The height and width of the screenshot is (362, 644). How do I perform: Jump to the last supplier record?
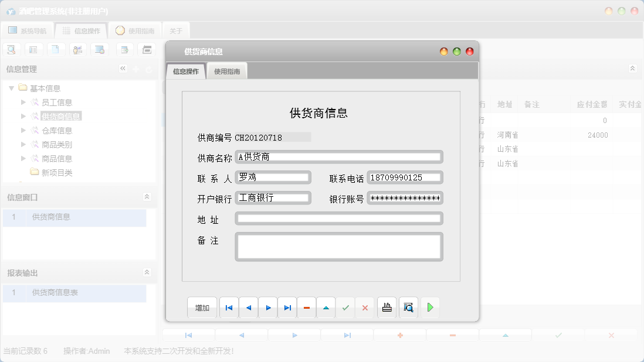pos(287,308)
